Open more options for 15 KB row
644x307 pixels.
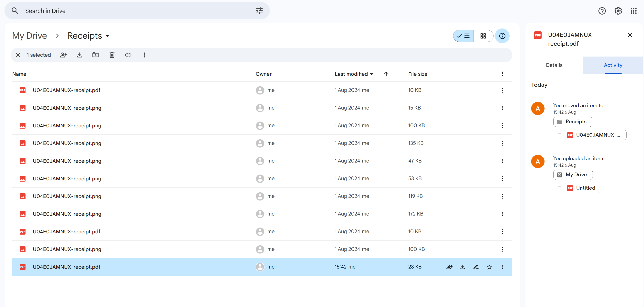pos(502,108)
